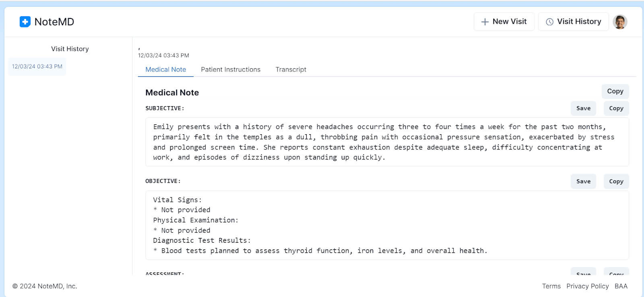Click the plus icon on New Visit
Viewport: 644px width, 297px height.
click(x=484, y=22)
